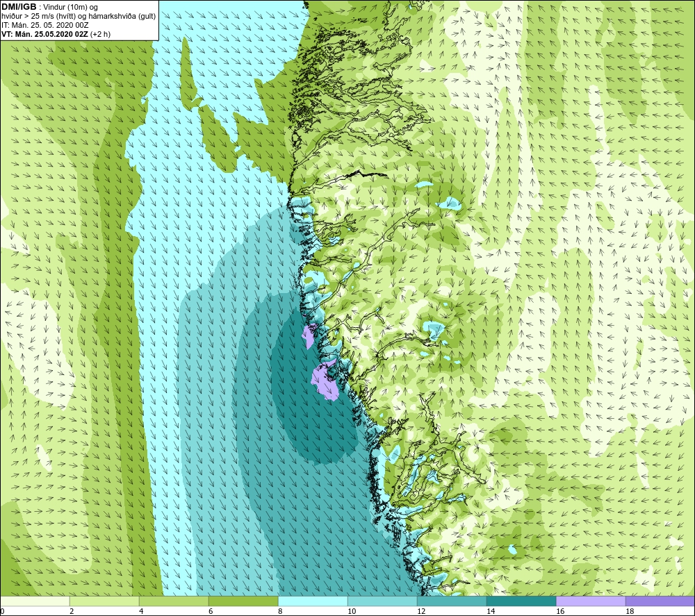Click the smaller upper purple wind patch

click(x=309, y=335)
